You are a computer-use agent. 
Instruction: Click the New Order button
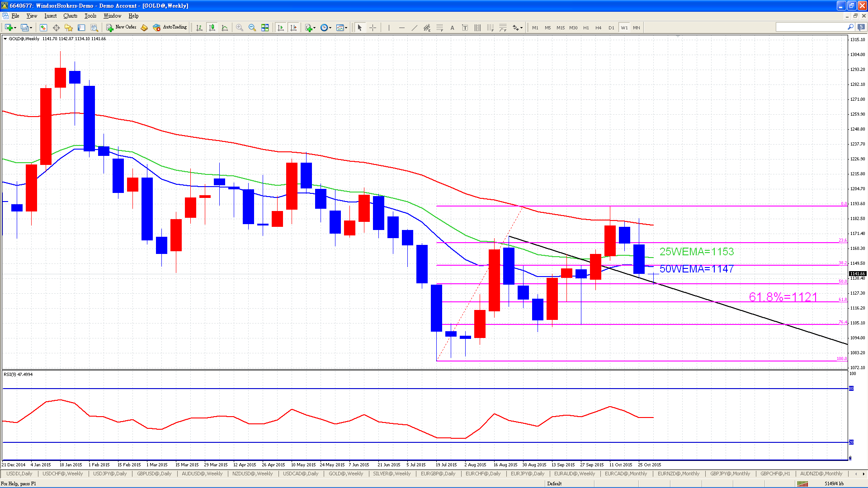[121, 27]
